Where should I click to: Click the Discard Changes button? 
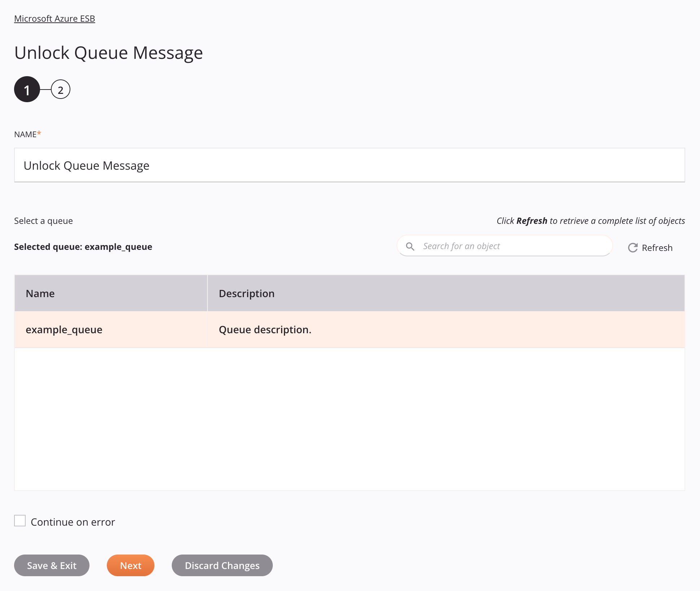tap(222, 565)
